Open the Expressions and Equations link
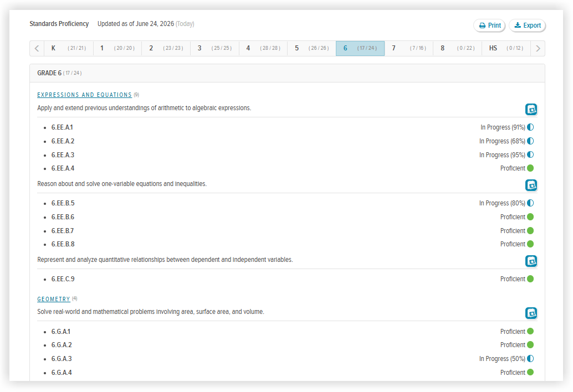Screen dimensions: 573x392 84,95
